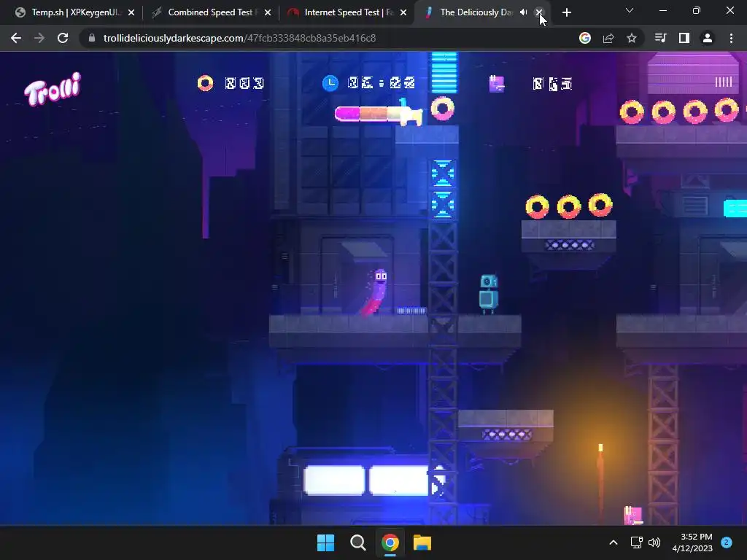Click the Chrome taskbar icon

click(390, 542)
